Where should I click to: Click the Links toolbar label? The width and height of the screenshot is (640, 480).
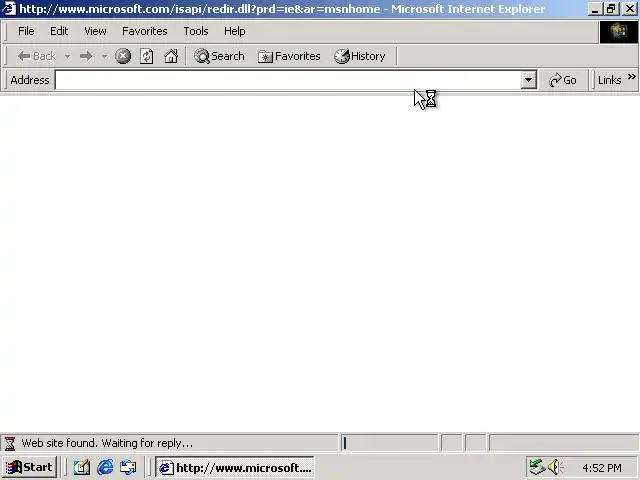(x=609, y=80)
